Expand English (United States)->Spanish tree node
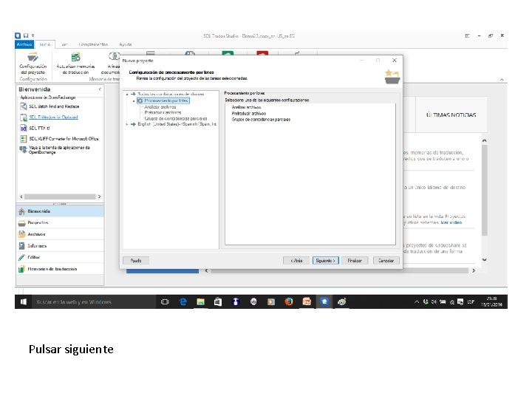This screenshot has width=532, height=399. point(127,125)
